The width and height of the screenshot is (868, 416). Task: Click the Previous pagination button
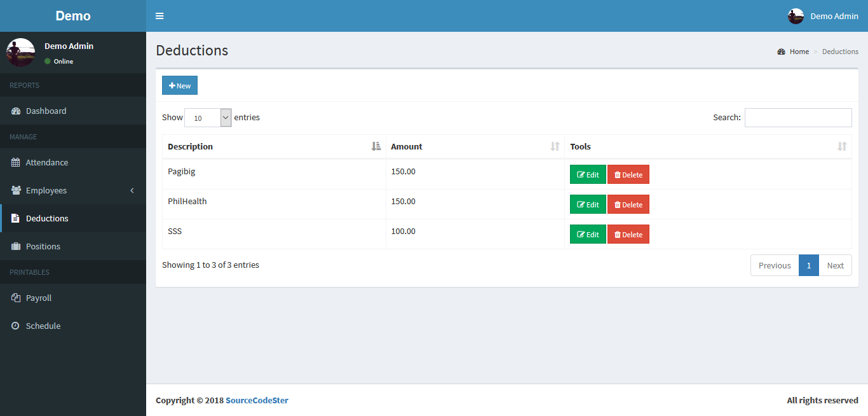[x=775, y=265]
